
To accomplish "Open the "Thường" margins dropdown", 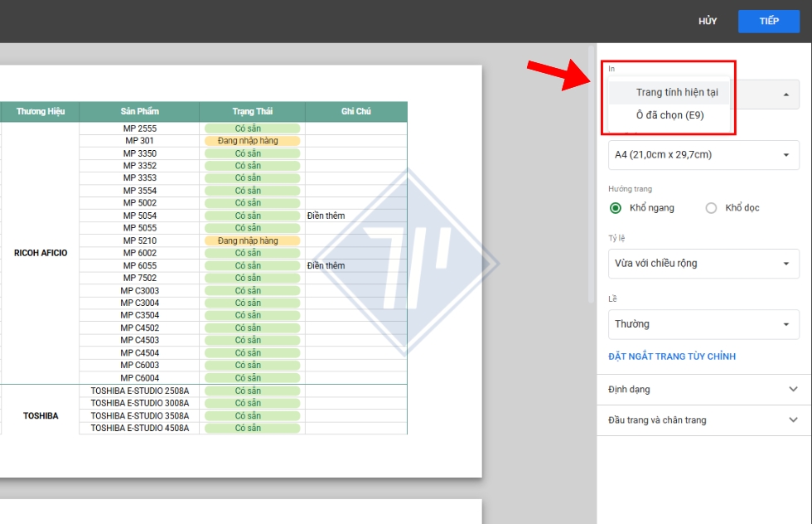I will click(x=703, y=324).
